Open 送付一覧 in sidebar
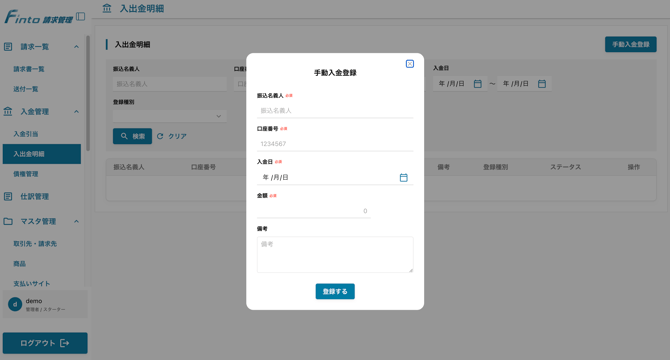The height and width of the screenshot is (360, 670). pyautogui.click(x=26, y=89)
